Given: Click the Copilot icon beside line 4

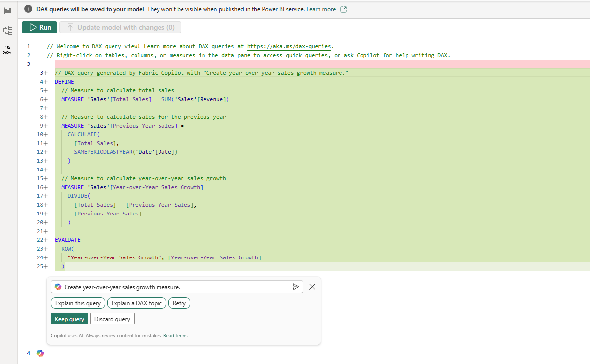Looking at the screenshot, I should tap(40, 353).
